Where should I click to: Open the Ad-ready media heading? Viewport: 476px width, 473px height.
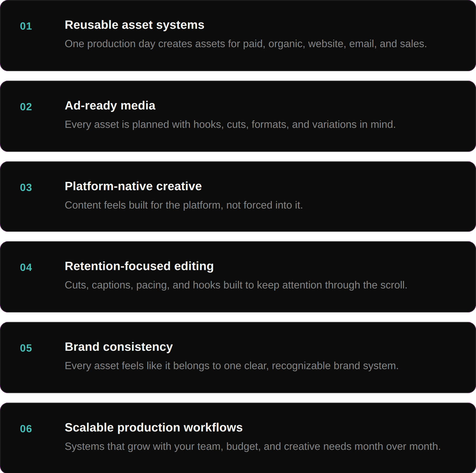(x=110, y=105)
